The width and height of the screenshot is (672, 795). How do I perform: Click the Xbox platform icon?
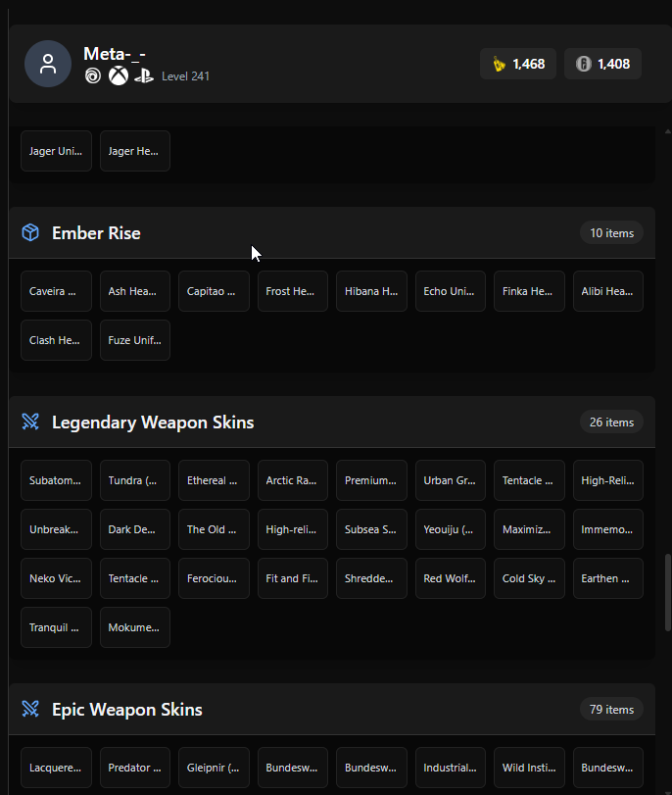[x=119, y=76]
